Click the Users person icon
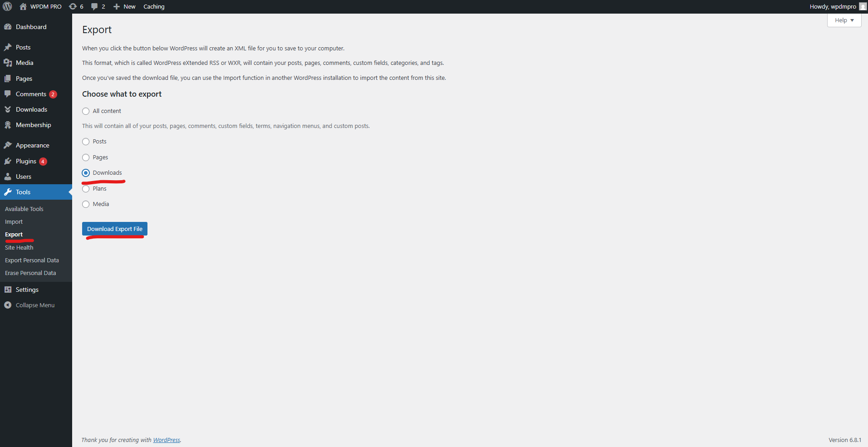This screenshot has height=447, width=868. tap(8, 177)
